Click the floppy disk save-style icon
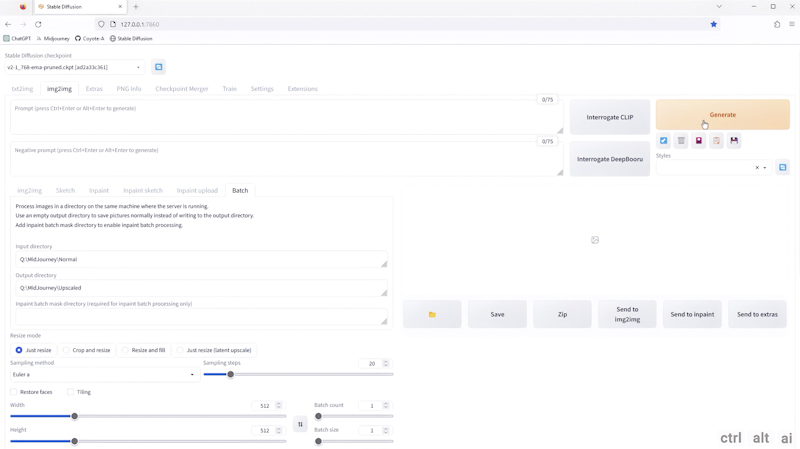800x449 pixels. point(734,140)
